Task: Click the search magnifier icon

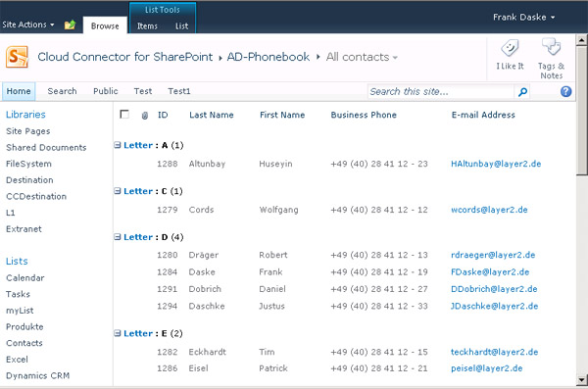Action: [522, 91]
